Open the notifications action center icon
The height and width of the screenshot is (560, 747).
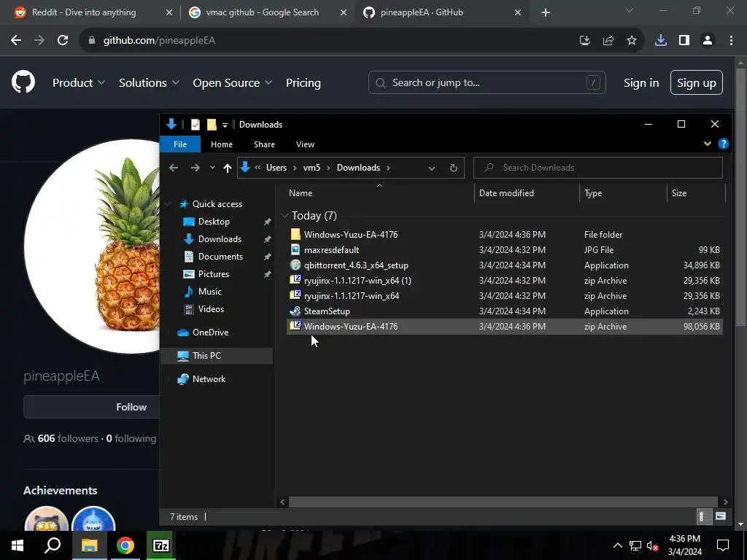point(723,545)
